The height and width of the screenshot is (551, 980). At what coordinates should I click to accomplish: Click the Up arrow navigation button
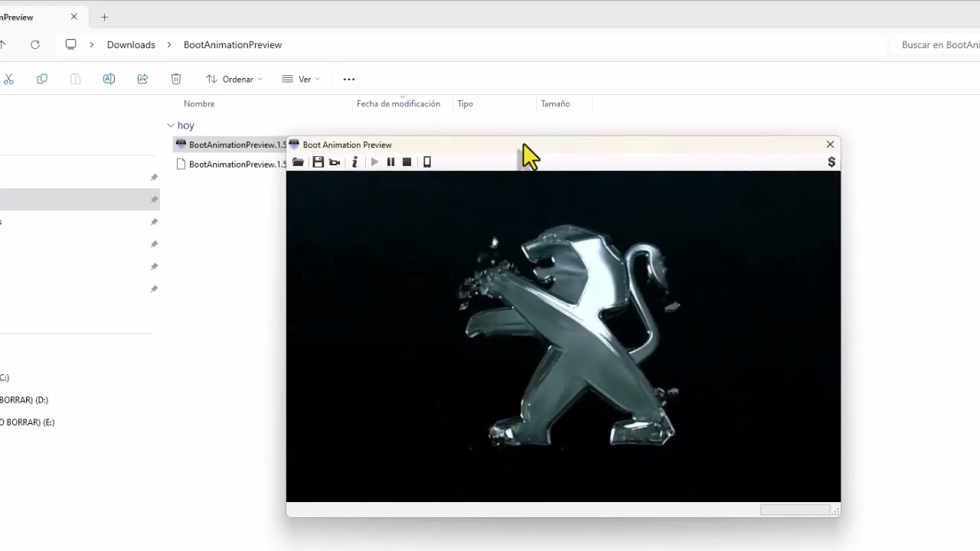[x=2, y=44]
